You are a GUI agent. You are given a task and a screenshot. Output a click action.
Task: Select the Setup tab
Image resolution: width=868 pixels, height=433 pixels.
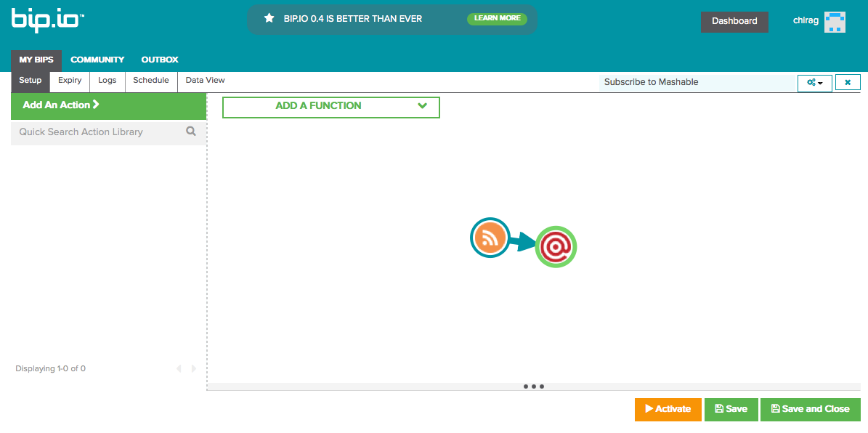pos(31,81)
